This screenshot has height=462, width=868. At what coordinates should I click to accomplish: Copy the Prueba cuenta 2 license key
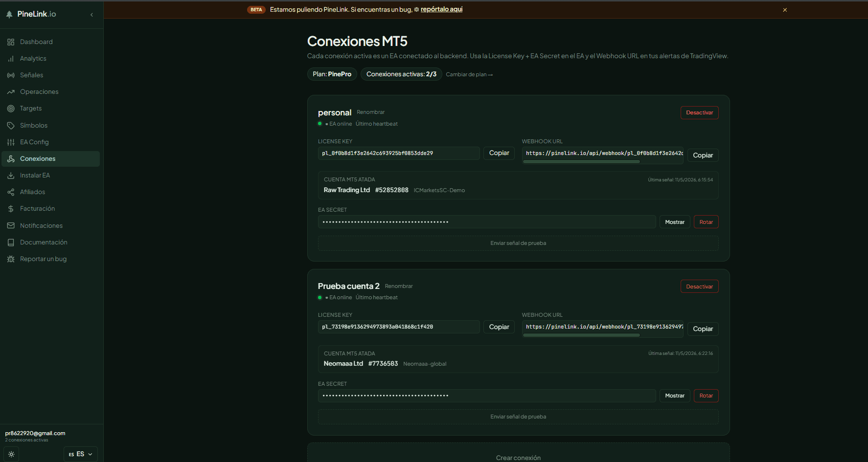(x=499, y=327)
